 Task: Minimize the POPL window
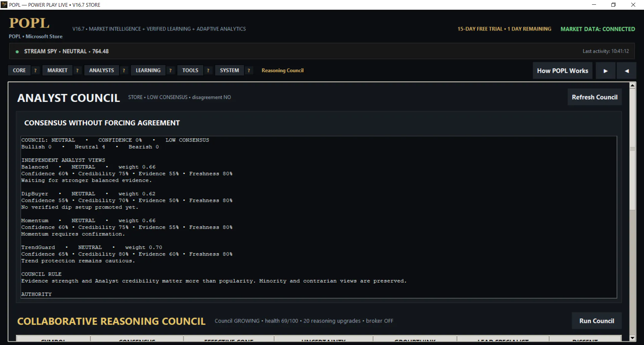coord(594,5)
